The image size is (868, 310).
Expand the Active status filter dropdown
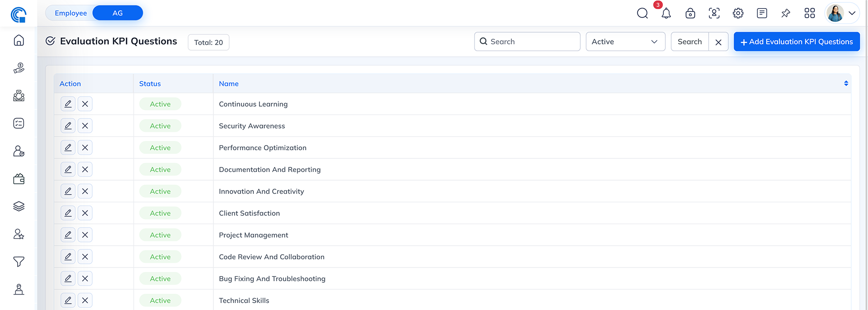coord(625,42)
